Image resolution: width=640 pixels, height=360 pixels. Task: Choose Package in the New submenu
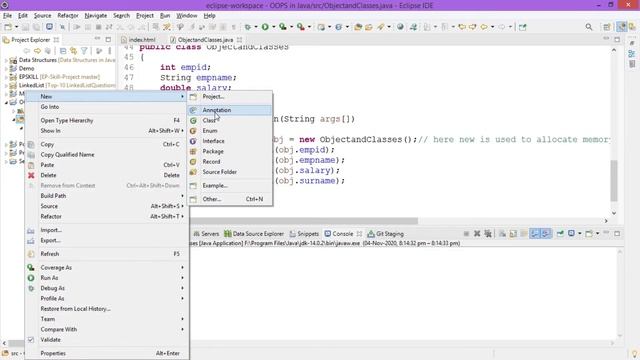[x=230, y=151]
